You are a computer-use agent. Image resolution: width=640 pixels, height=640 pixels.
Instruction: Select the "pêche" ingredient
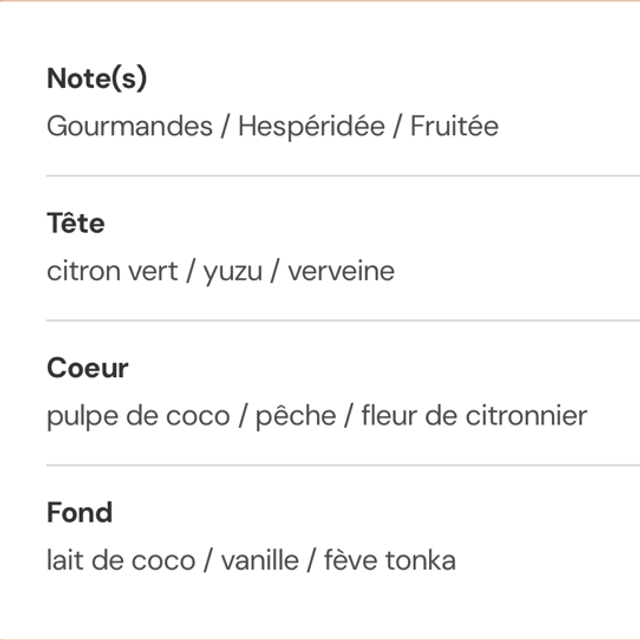coord(296,416)
